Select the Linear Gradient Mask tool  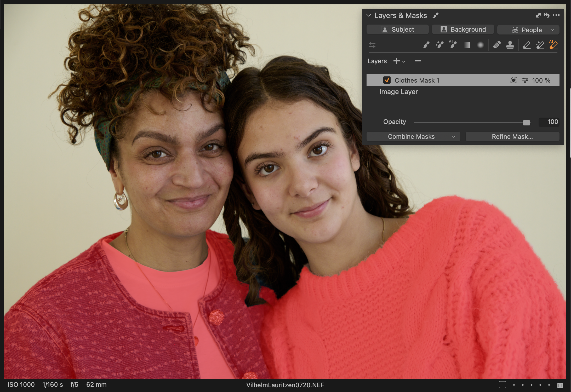pos(467,45)
